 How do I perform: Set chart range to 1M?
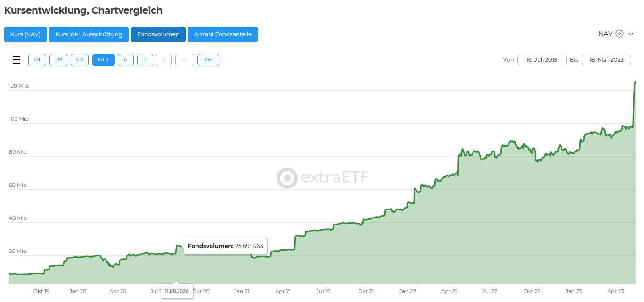(x=37, y=60)
